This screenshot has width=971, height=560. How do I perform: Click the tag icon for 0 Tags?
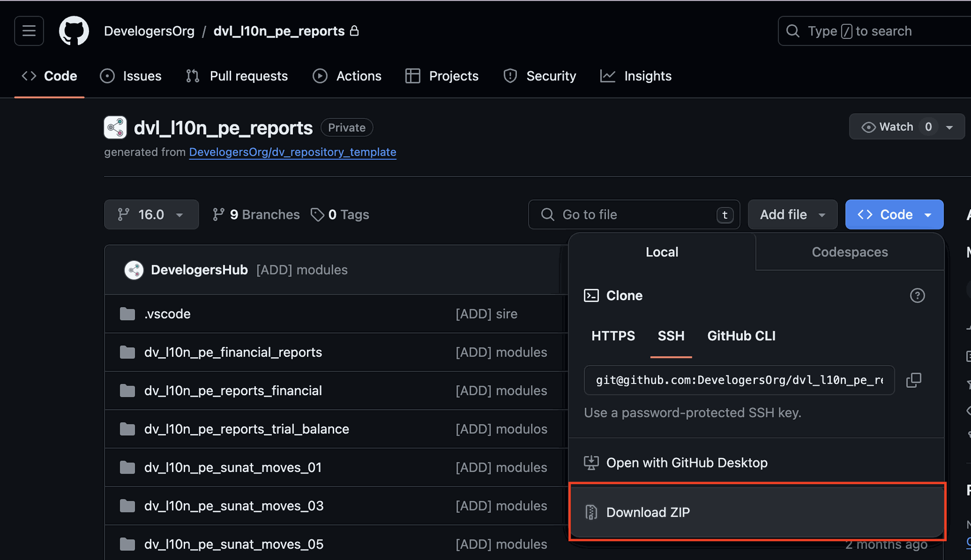(x=317, y=215)
